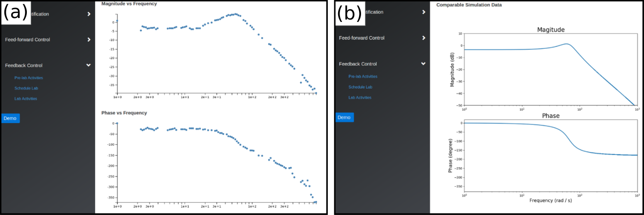Open Pre-lab Activities link in panel (a)

[x=29, y=78]
